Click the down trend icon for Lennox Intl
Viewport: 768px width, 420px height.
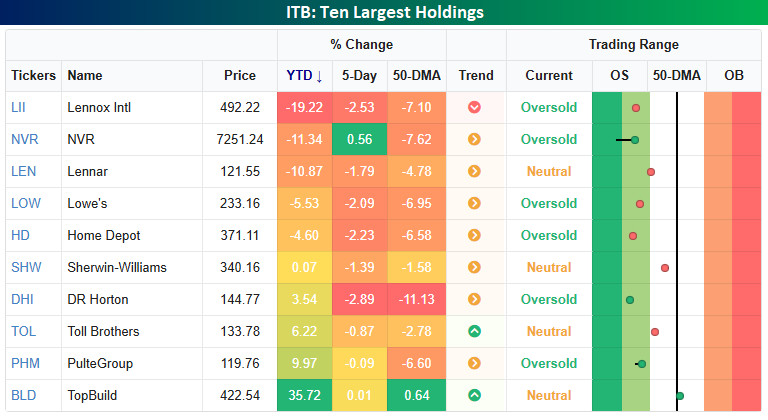(x=474, y=107)
